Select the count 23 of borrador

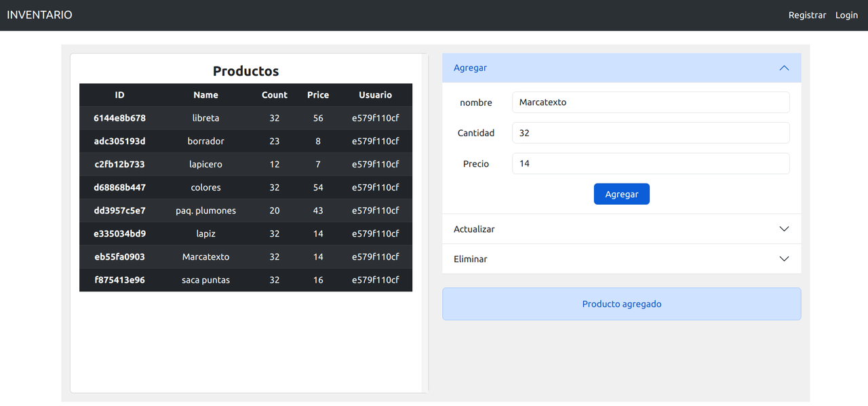coord(275,141)
